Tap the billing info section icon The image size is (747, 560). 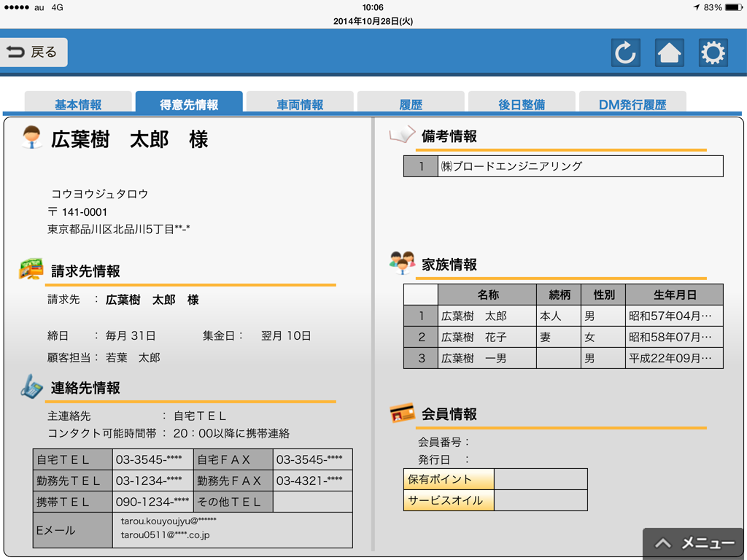click(x=31, y=269)
